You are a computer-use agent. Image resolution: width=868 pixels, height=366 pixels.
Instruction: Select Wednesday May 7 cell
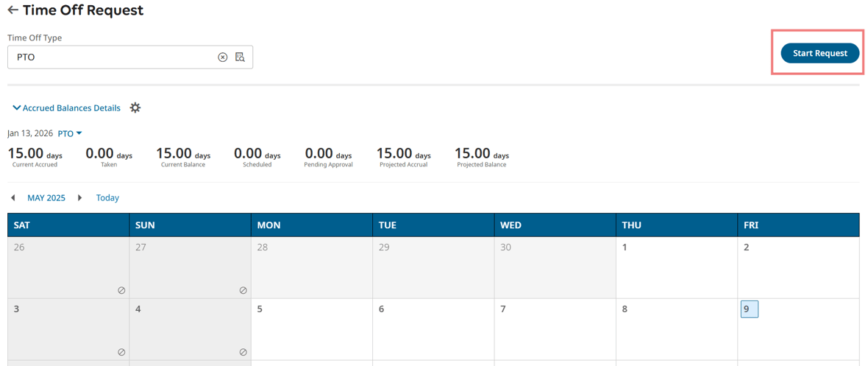[x=555, y=329]
